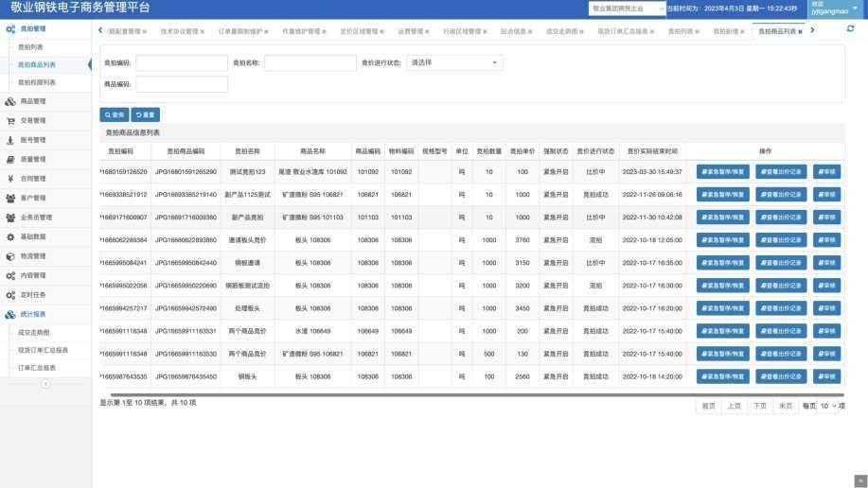Close the 站点信息 tab via its x
Viewport: 868px width, 488px height.
coord(530,31)
